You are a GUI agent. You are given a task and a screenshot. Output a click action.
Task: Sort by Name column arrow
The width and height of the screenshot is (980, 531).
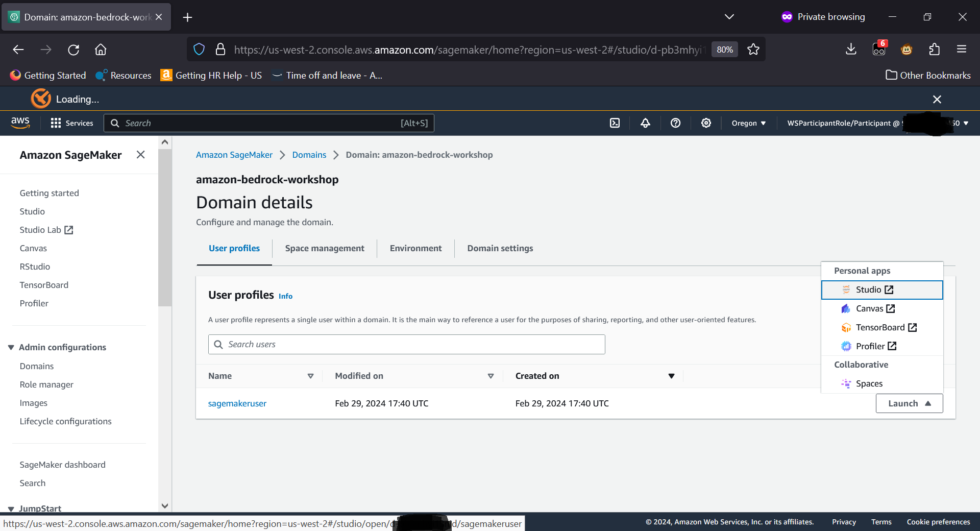(x=310, y=376)
